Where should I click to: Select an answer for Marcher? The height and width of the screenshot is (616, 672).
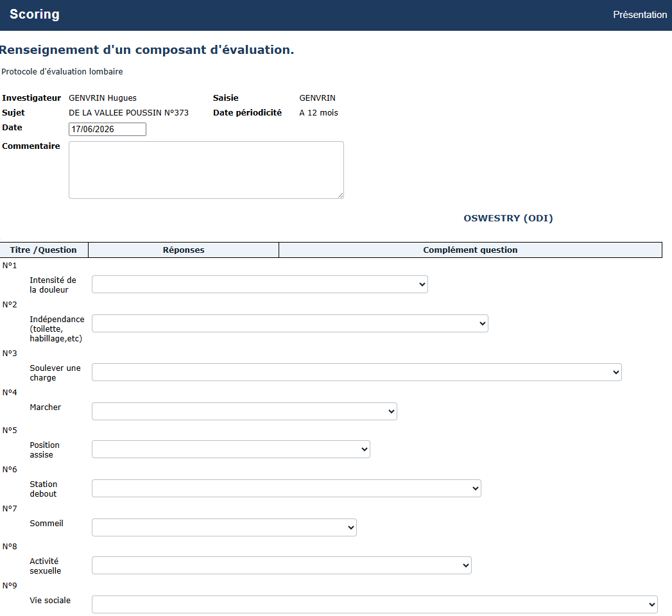point(245,411)
